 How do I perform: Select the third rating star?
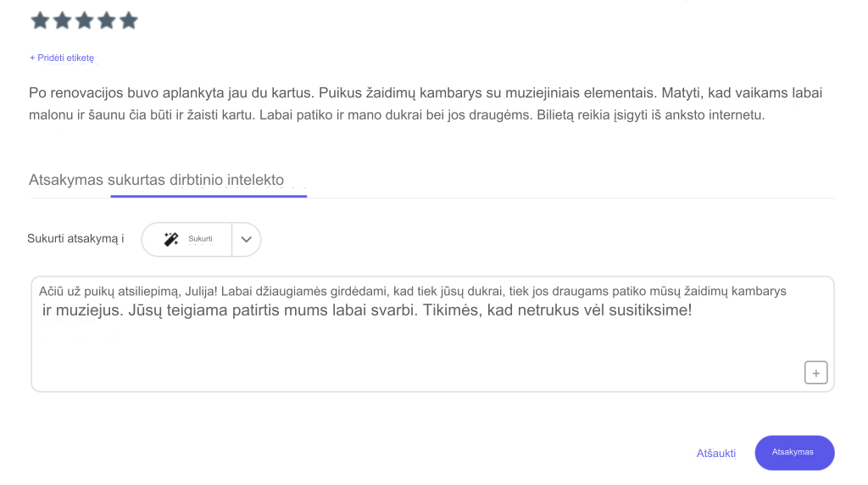(x=84, y=20)
